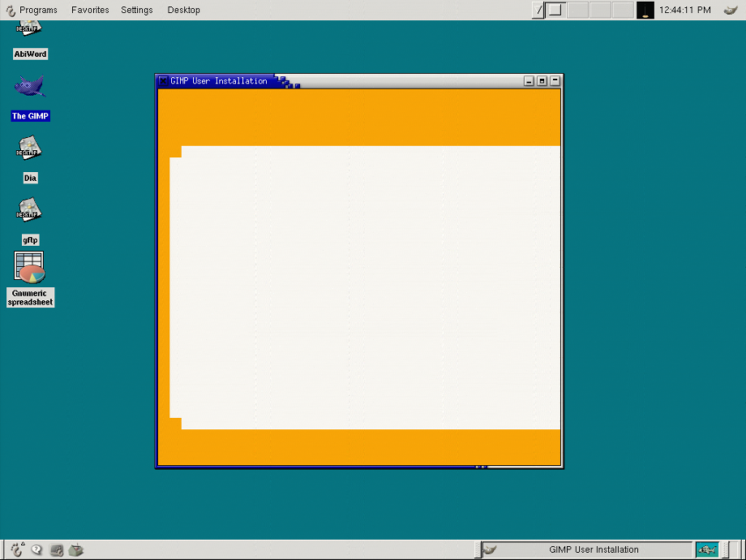Open the Settings menu
Viewport: 746px width, 560px height.
point(137,10)
